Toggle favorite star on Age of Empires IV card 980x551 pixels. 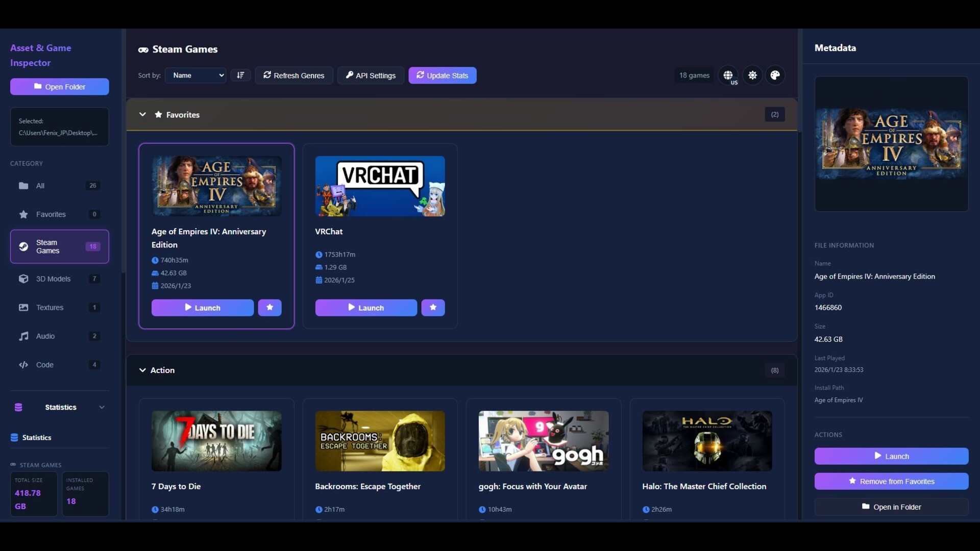269,307
